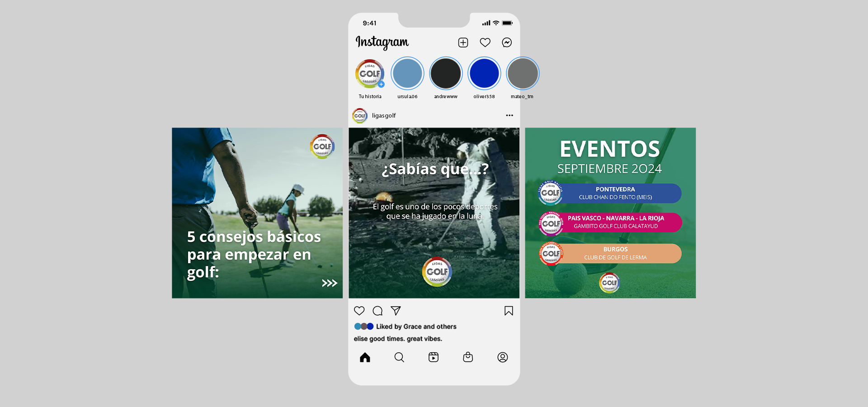Open Profile tab icon
This screenshot has height=407, width=868.
pyautogui.click(x=503, y=357)
